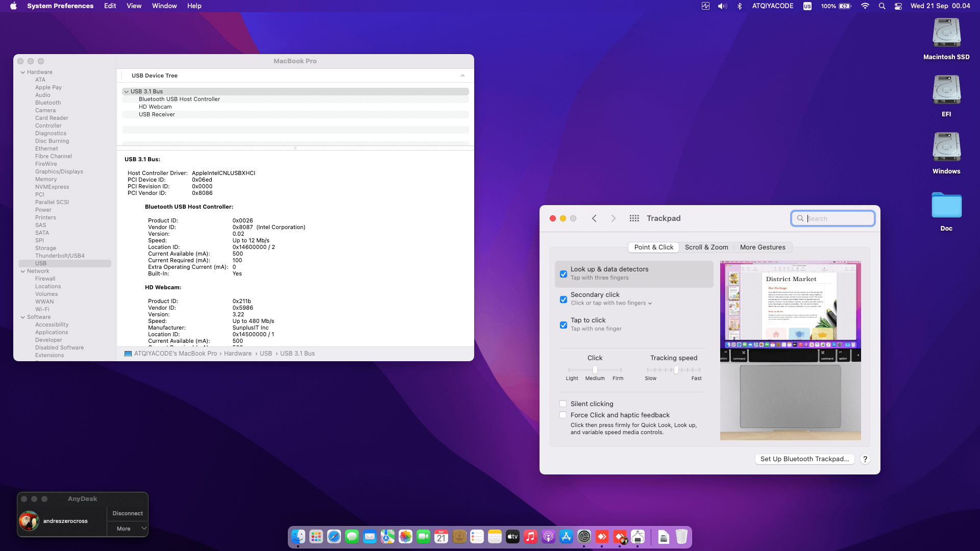Open the View menu
The height and width of the screenshot is (551, 980).
point(134,6)
